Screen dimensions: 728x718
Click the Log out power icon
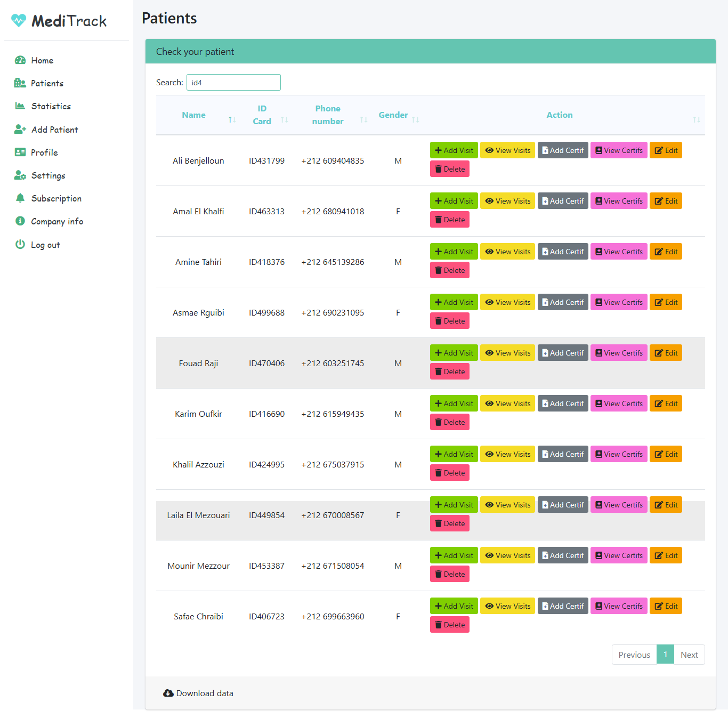click(x=20, y=245)
